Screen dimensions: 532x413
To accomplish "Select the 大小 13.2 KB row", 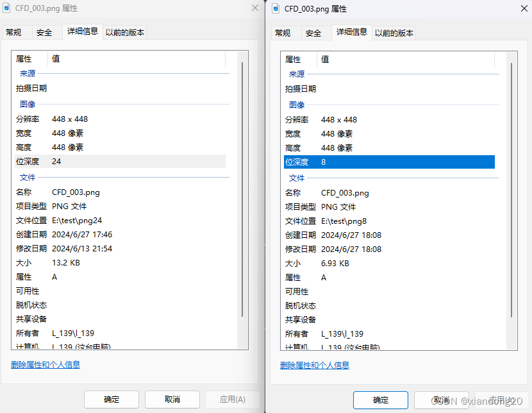I will [x=120, y=263].
